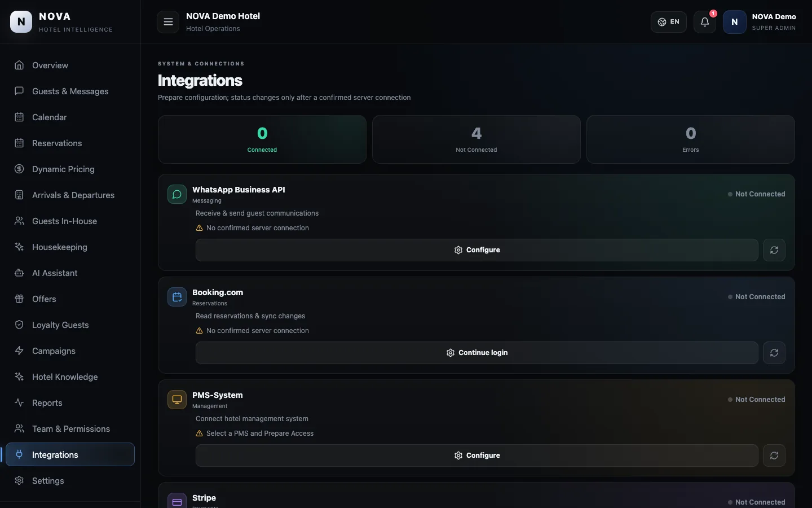Configure the PMS-System integration
The width and height of the screenshot is (812, 508).
[477, 456]
